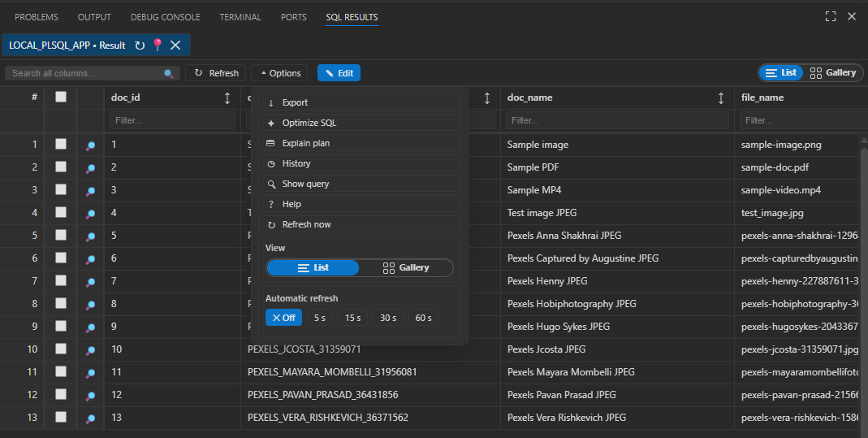Open row details icon for doc_id 13

90,418
